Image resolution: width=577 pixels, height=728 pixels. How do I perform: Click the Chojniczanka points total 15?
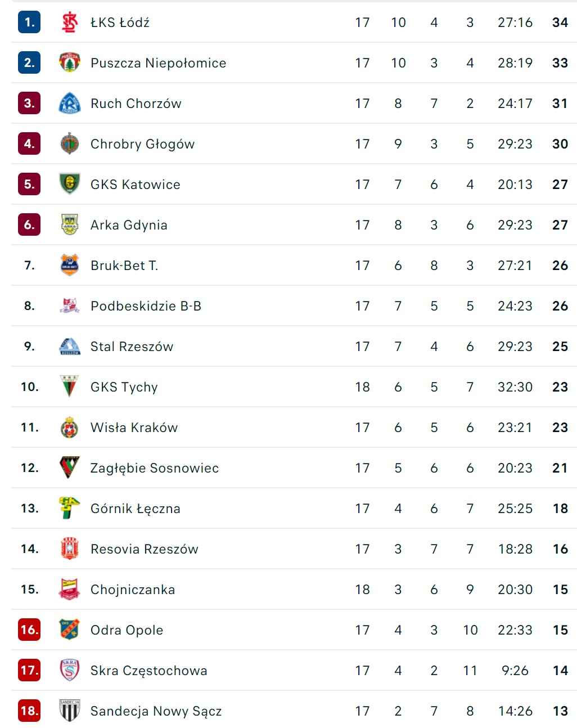pos(560,590)
